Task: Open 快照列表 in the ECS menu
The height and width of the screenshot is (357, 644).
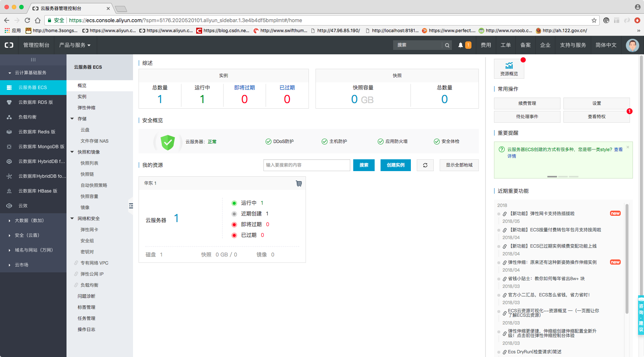Action: click(89, 163)
